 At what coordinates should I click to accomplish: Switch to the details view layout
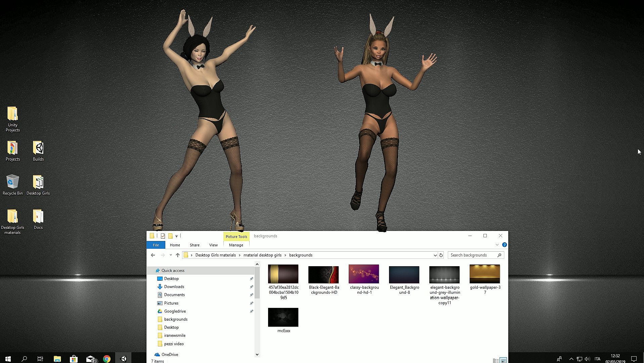tap(496, 361)
